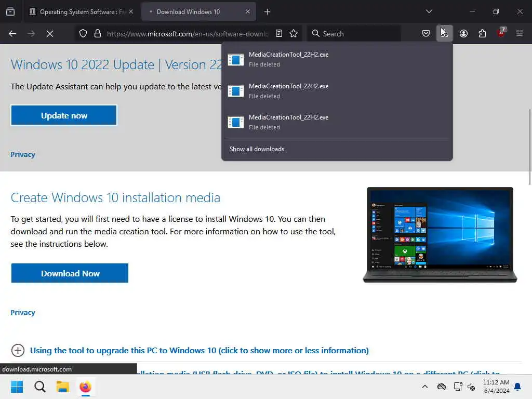This screenshot has width=532, height=399.
Task: Click the URL address field
Action: pos(188,34)
